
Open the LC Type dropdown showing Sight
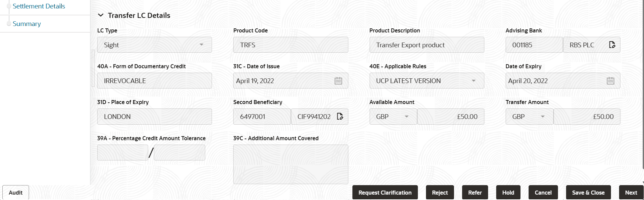(x=202, y=45)
